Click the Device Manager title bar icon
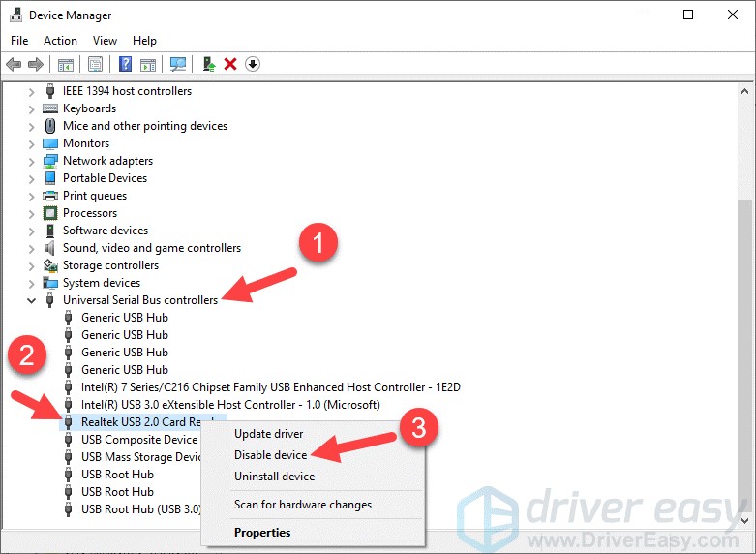Image resolution: width=756 pixels, height=554 pixels. pos(15,15)
